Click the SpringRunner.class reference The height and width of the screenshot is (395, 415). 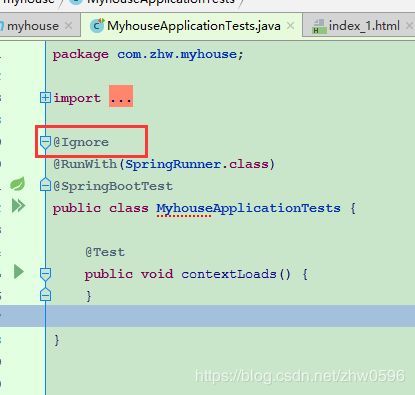[197, 164]
